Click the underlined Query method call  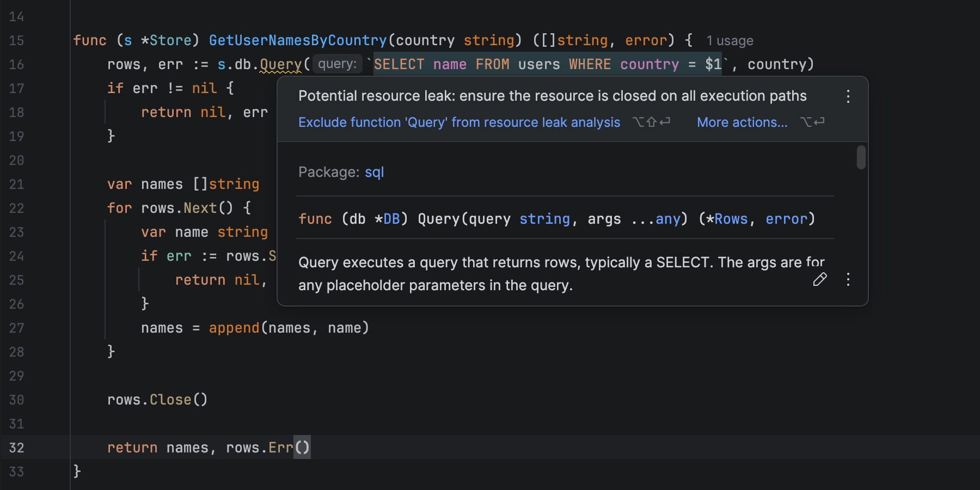click(280, 65)
